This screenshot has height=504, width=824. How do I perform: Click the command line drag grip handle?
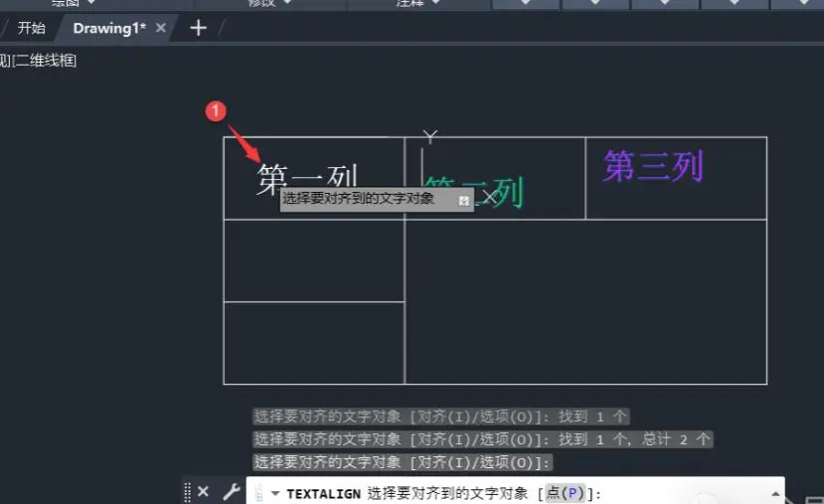click(x=187, y=492)
